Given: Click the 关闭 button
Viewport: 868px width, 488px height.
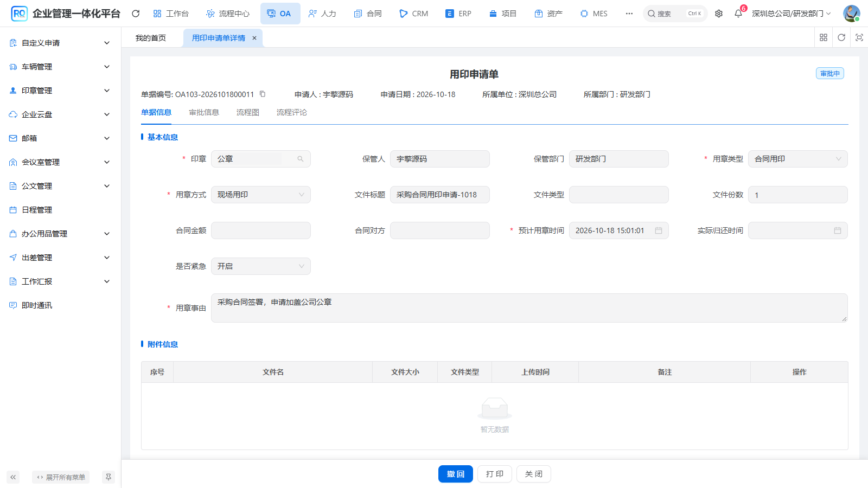Looking at the screenshot, I should [x=534, y=474].
